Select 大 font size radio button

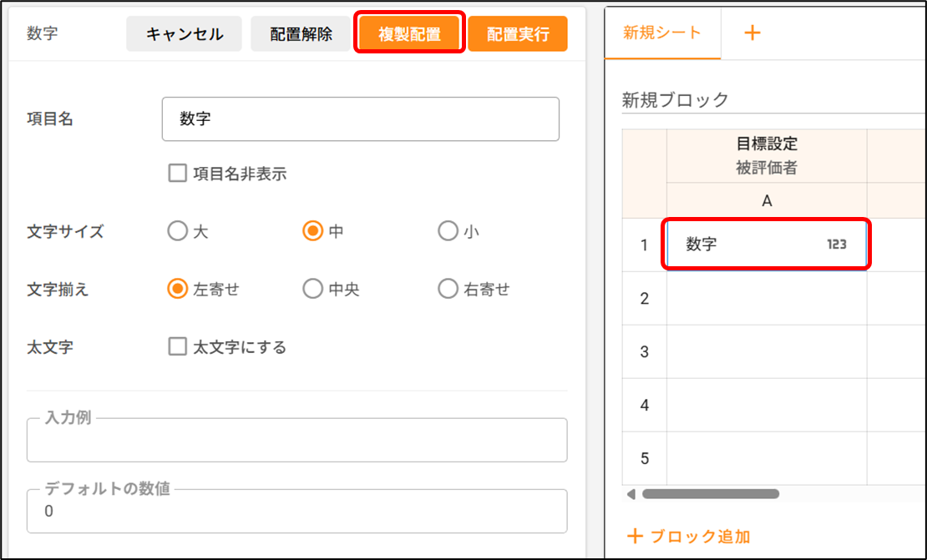pyautogui.click(x=177, y=231)
